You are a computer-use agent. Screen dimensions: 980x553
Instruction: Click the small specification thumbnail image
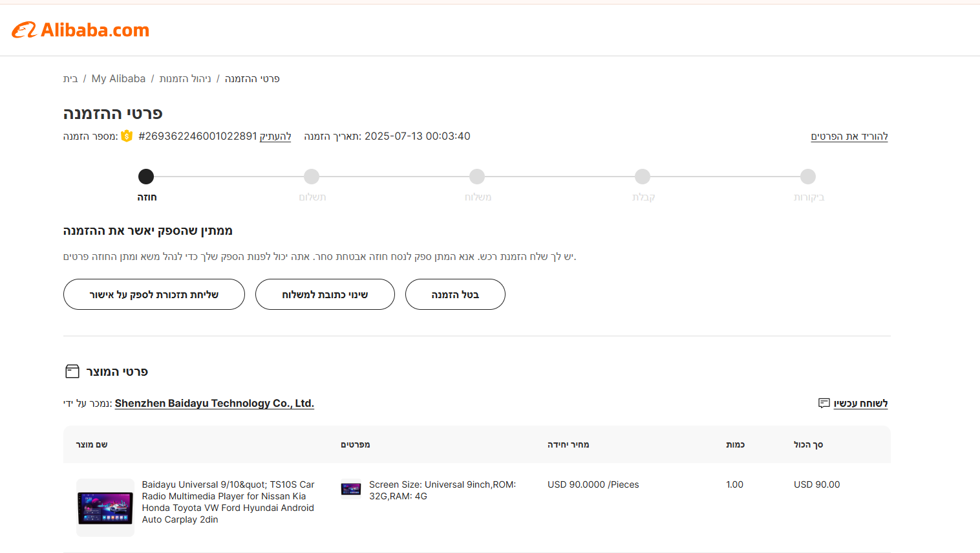pyautogui.click(x=351, y=489)
